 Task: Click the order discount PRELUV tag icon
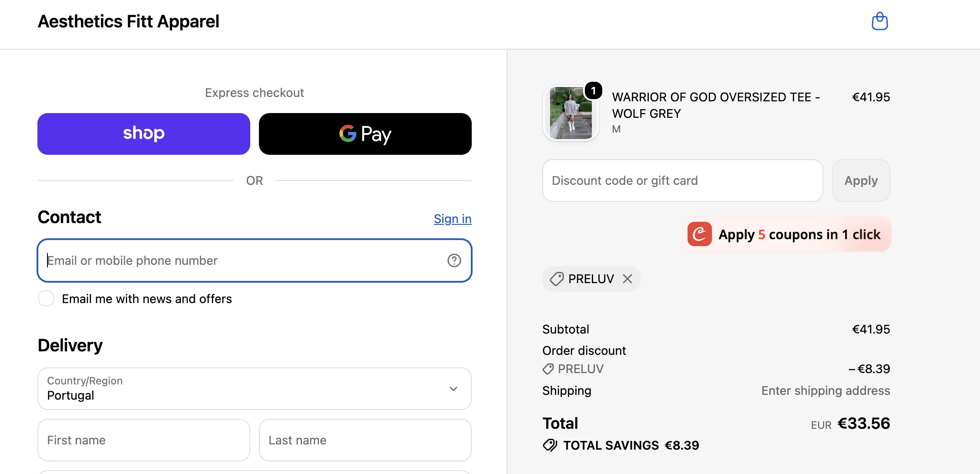click(x=548, y=369)
